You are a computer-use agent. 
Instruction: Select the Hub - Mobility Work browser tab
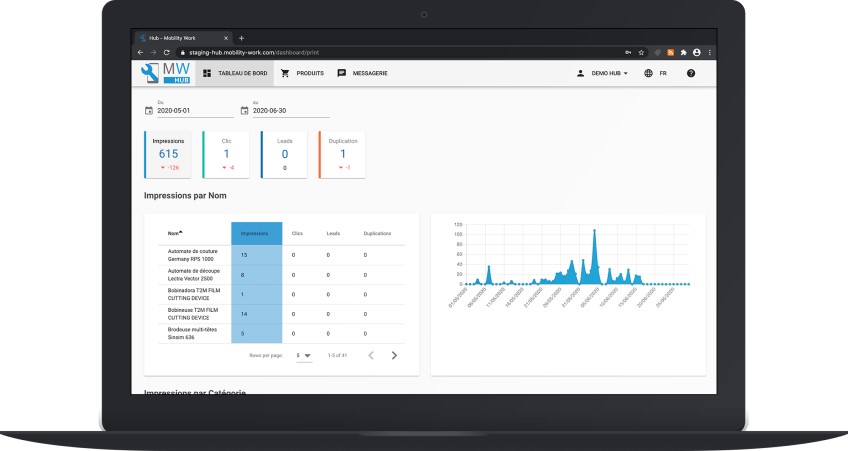click(x=183, y=38)
